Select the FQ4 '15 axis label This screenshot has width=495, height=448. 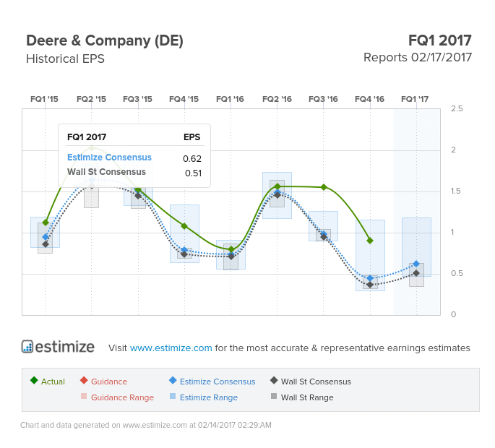point(184,99)
